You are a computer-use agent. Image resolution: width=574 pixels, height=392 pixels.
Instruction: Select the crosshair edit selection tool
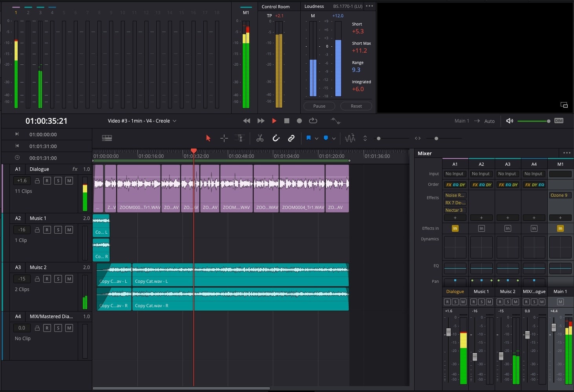(224, 138)
